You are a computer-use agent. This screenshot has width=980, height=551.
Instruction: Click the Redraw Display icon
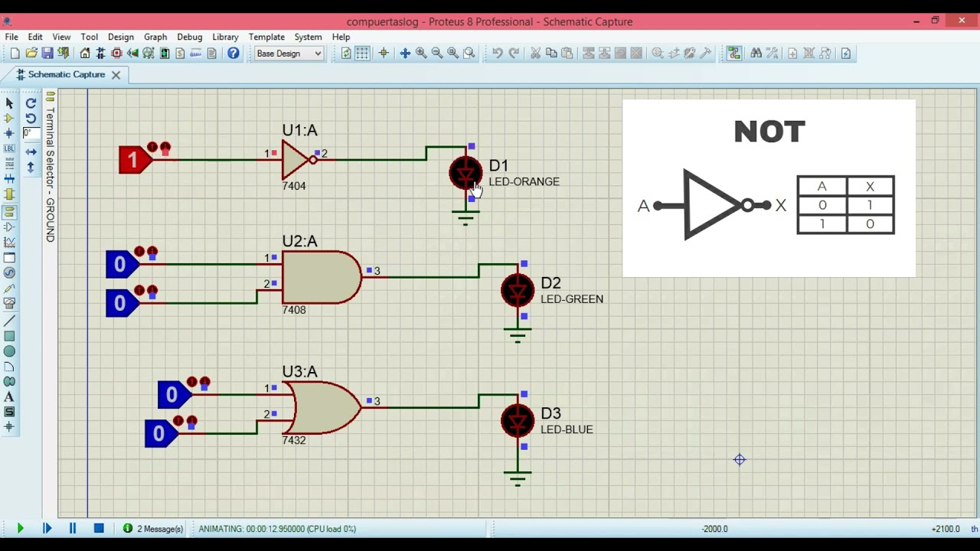(x=346, y=53)
